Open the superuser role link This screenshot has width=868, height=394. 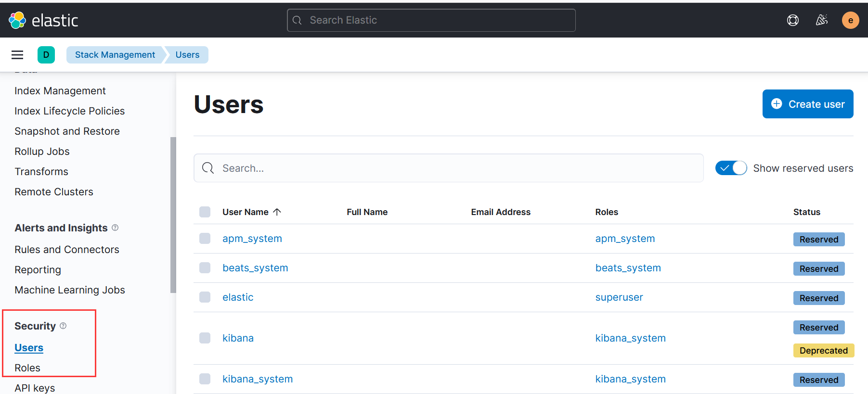[x=619, y=297]
